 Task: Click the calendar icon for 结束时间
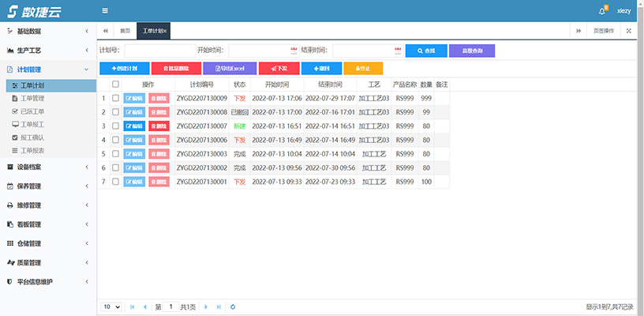click(x=397, y=51)
